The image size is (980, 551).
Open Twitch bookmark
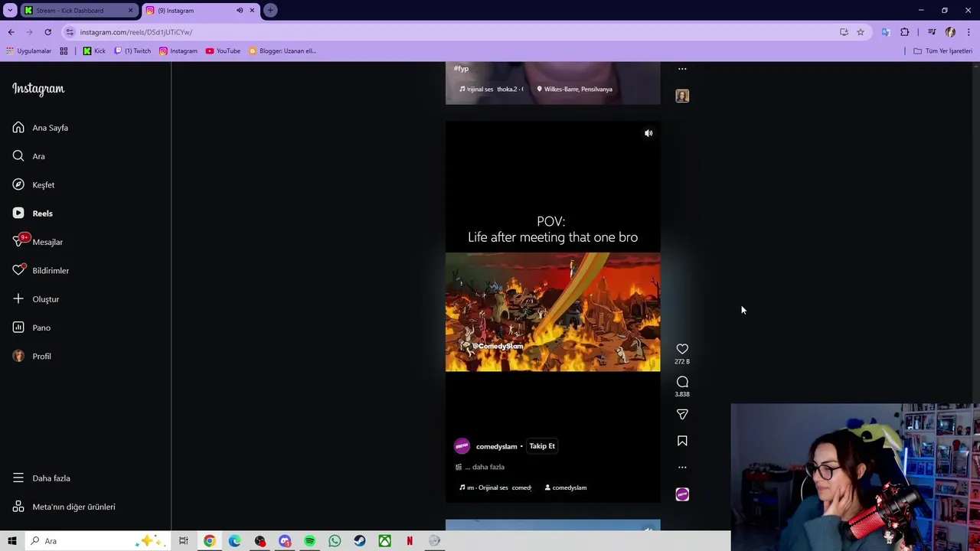(132, 51)
